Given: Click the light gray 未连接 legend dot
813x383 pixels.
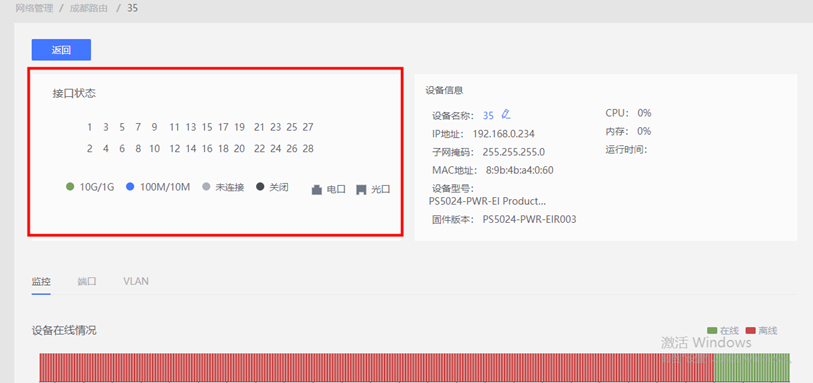Looking at the screenshot, I should 206,187.
